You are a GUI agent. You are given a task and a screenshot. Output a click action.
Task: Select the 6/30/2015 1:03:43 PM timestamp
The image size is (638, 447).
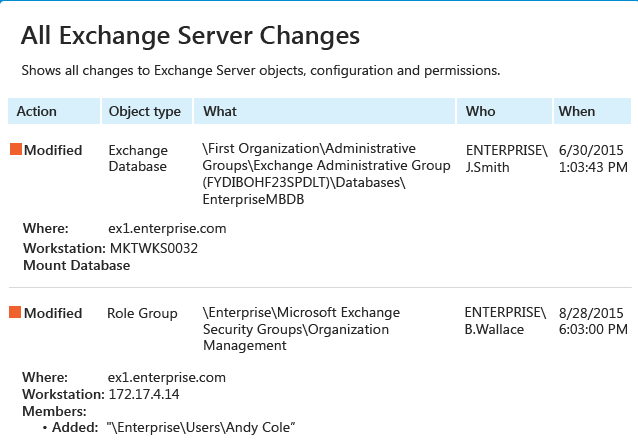pos(593,159)
